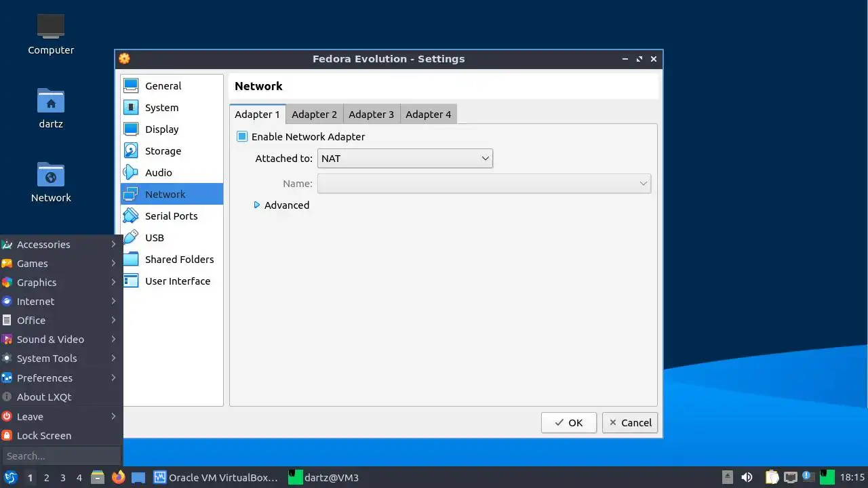Expand the Preferences submenu
Image resolution: width=868 pixels, height=488 pixels.
coord(61,378)
